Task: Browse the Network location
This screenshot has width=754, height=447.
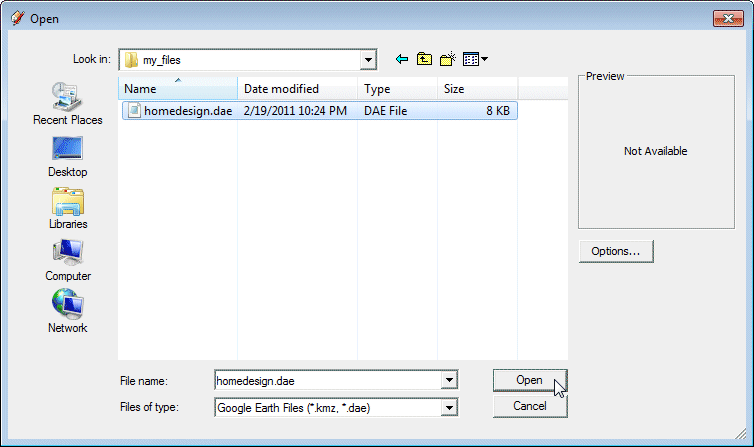Action: [68, 306]
